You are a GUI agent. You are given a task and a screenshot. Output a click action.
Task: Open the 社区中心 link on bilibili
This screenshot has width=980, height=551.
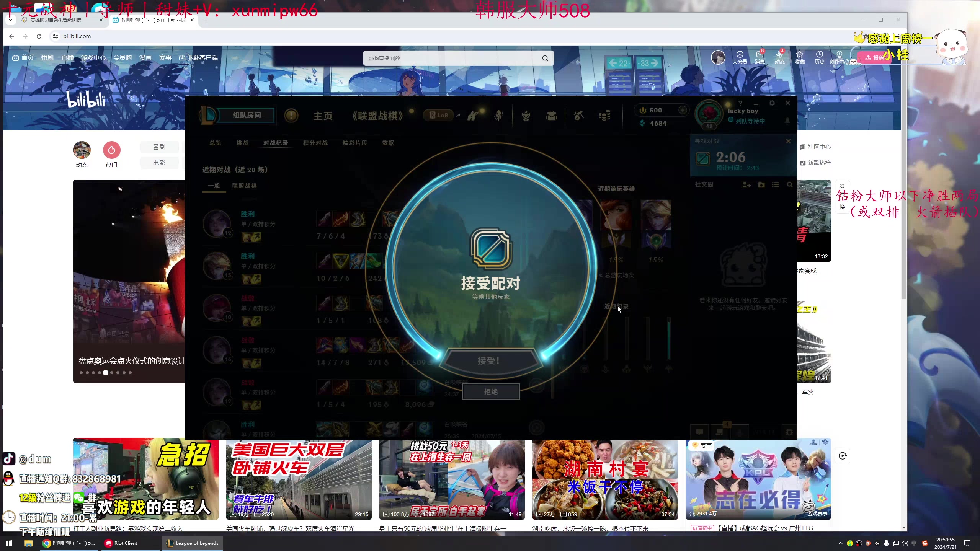pos(815,147)
